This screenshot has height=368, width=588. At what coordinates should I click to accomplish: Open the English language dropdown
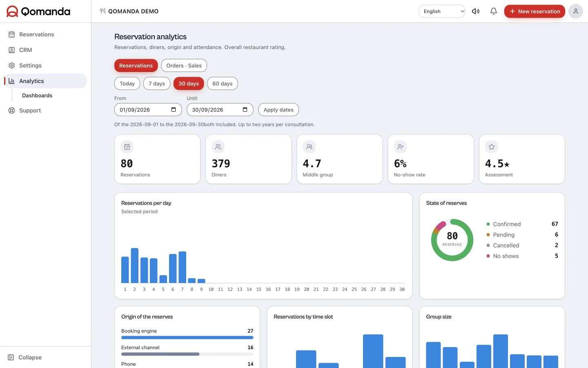442,11
